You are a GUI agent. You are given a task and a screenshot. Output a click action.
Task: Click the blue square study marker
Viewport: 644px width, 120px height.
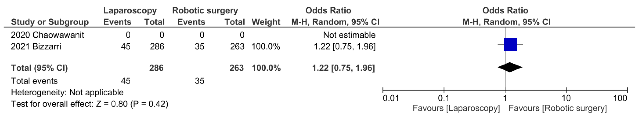coord(510,45)
